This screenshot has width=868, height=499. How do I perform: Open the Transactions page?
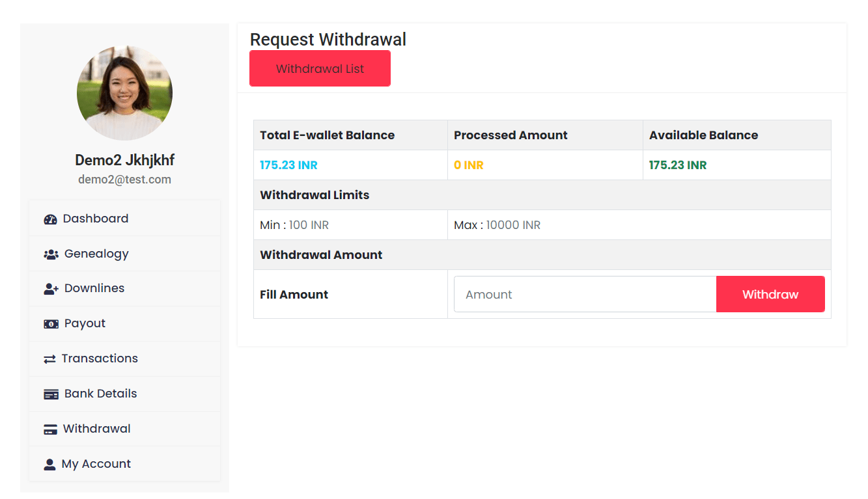pyautogui.click(x=100, y=358)
